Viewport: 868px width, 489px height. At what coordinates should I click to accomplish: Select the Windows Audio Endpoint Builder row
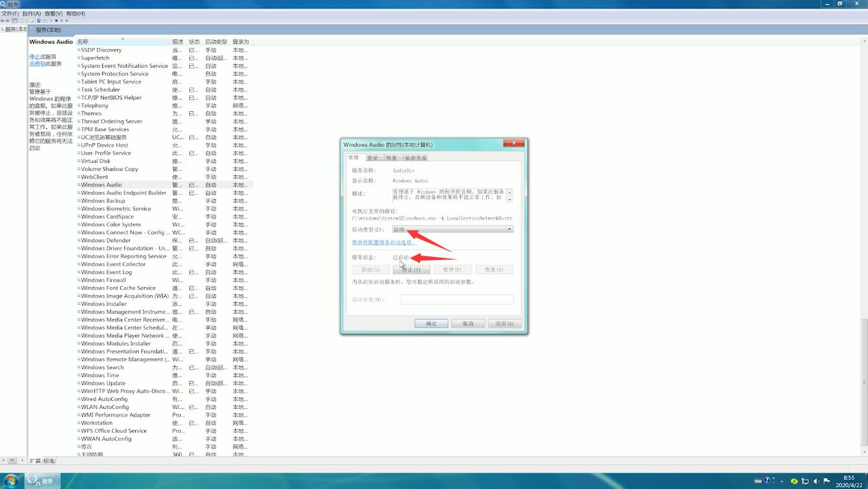pyautogui.click(x=164, y=193)
